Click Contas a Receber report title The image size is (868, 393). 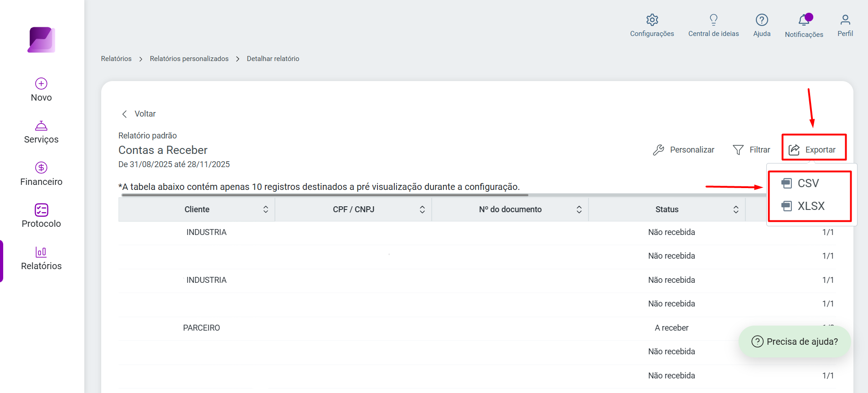(163, 150)
